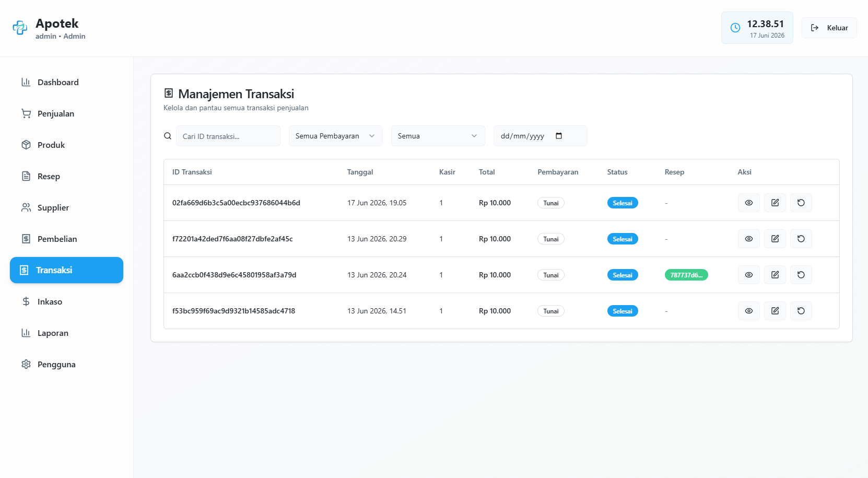Open the calendar picker icon in date field
Image resolution: width=868 pixels, height=478 pixels.
pyautogui.click(x=559, y=136)
